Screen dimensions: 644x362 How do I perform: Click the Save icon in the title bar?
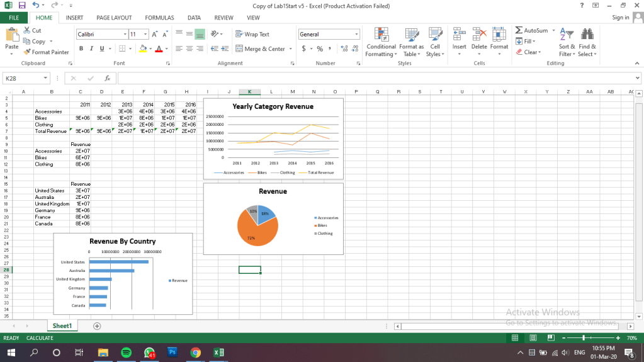21,6
